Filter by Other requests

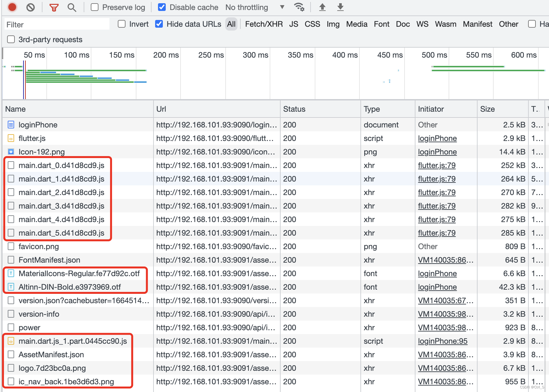click(508, 24)
